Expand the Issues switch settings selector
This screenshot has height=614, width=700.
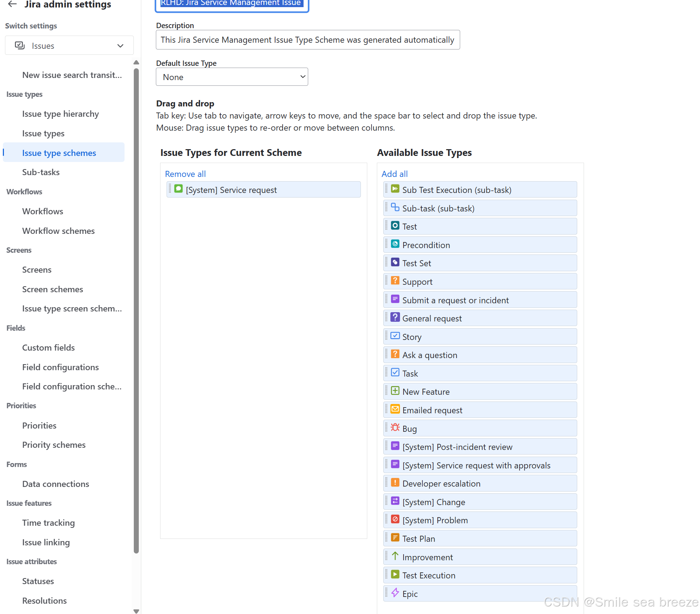[x=69, y=45]
